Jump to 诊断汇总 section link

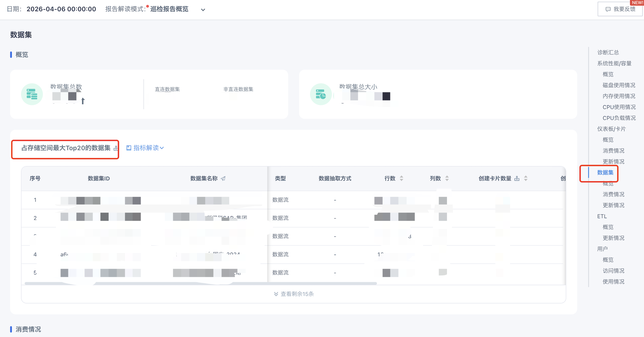tap(608, 52)
